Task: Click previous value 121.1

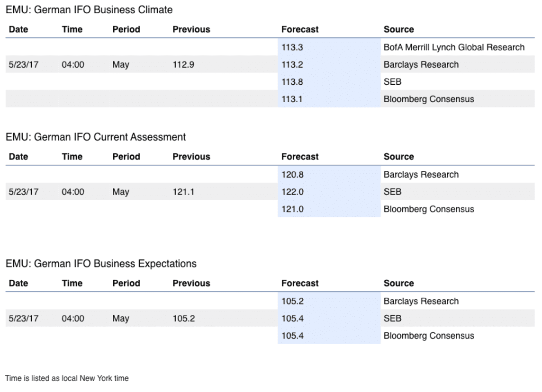Action: [183, 192]
